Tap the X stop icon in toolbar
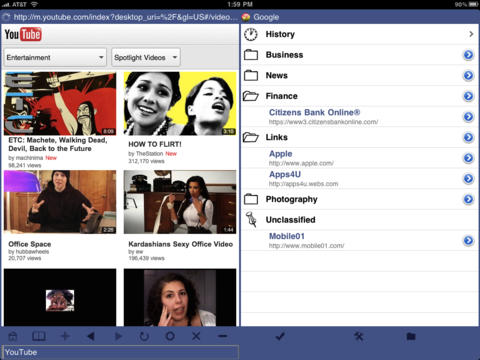The width and height of the screenshot is (480, 360). pyautogui.click(x=196, y=336)
